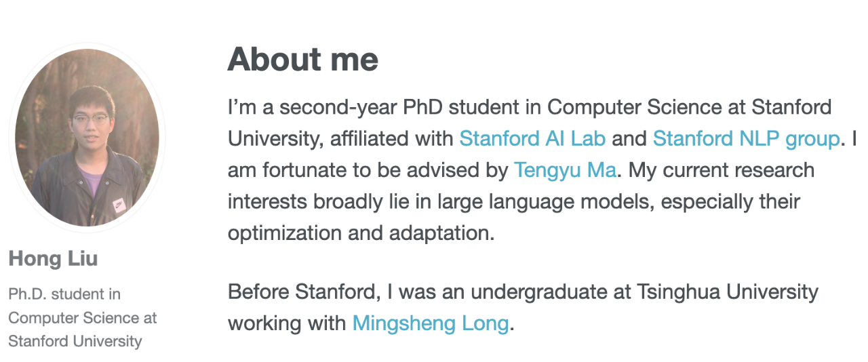
Task: Select the Hong Liu name under photo
Action: tap(53, 258)
